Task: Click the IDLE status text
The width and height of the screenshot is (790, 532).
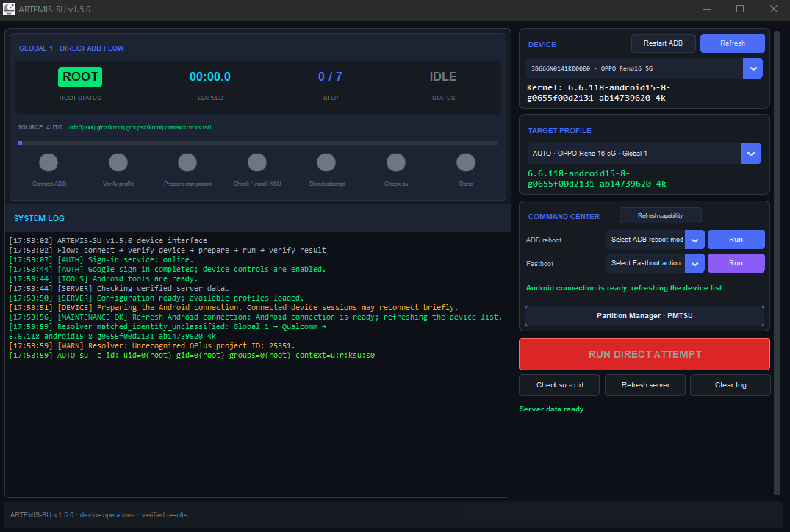Action: 443,76
